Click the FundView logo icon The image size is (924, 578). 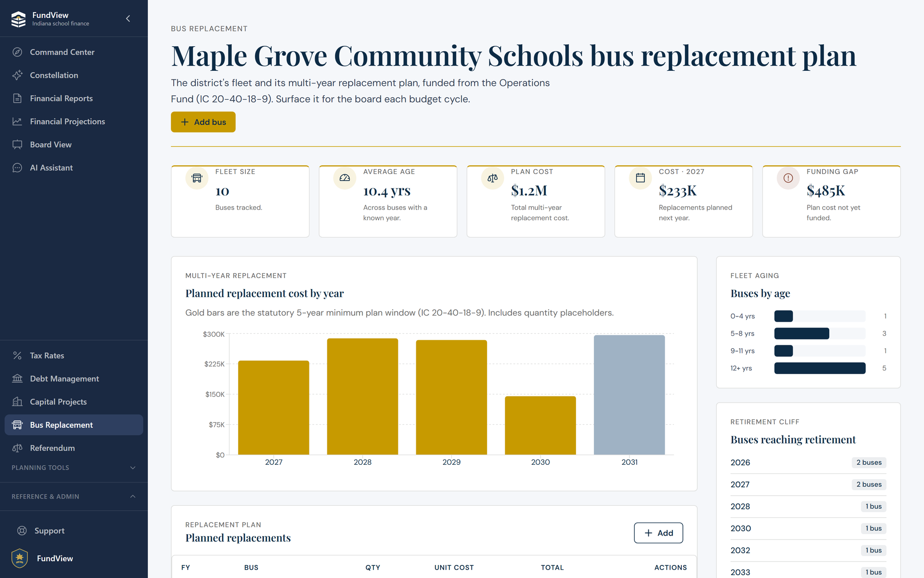point(18,19)
